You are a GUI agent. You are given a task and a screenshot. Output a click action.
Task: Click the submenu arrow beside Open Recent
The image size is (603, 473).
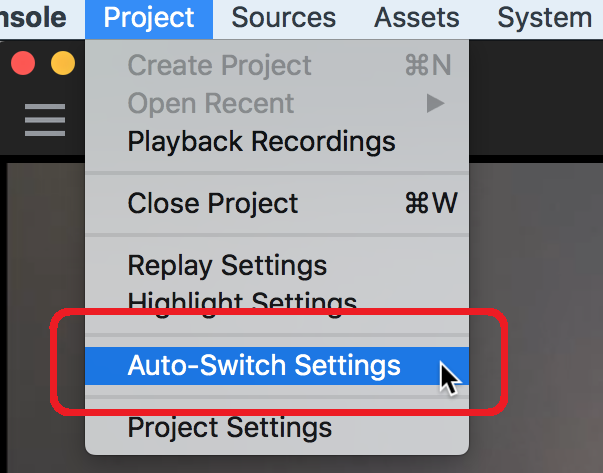pos(435,103)
